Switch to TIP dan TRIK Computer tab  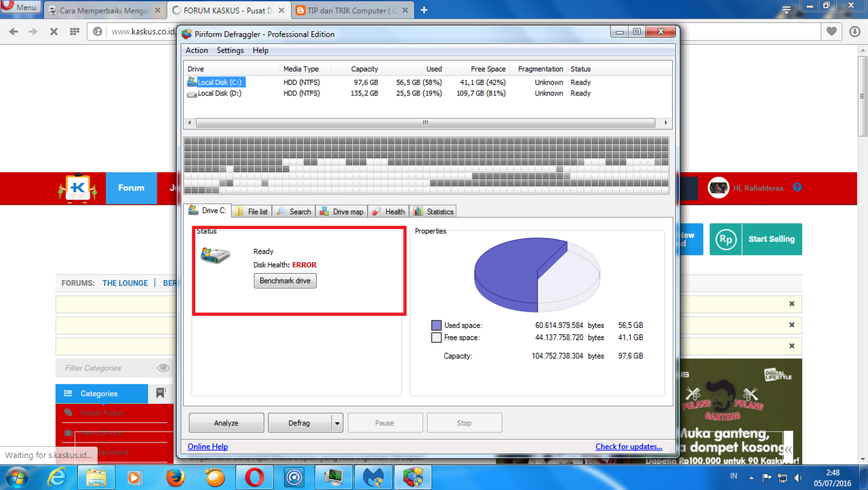pyautogui.click(x=351, y=10)
